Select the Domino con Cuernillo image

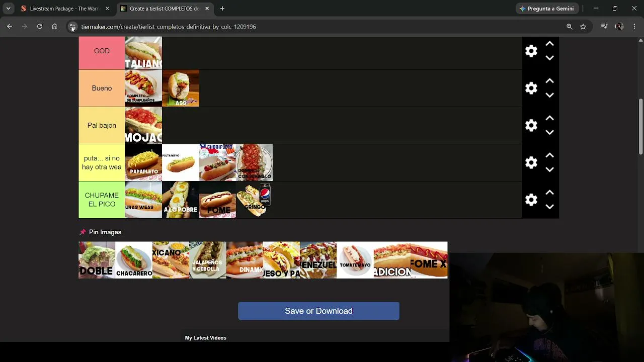[255, 162]
